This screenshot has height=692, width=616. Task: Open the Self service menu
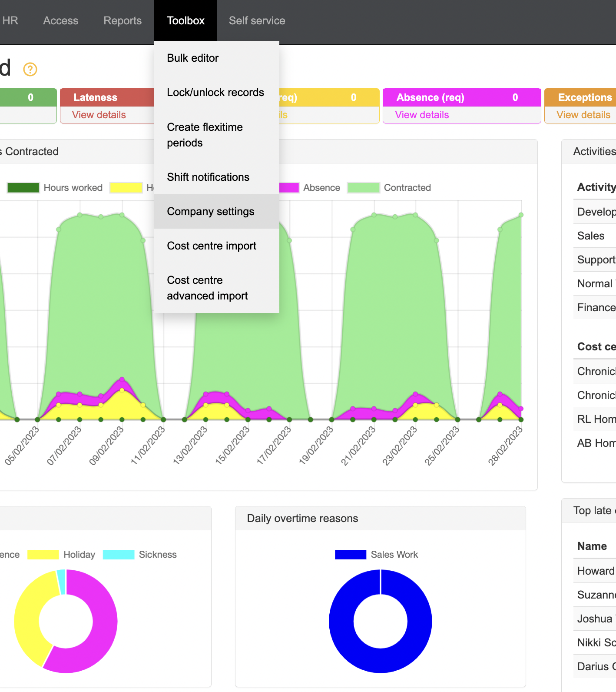pyautogui.click(x=257, y=20)
